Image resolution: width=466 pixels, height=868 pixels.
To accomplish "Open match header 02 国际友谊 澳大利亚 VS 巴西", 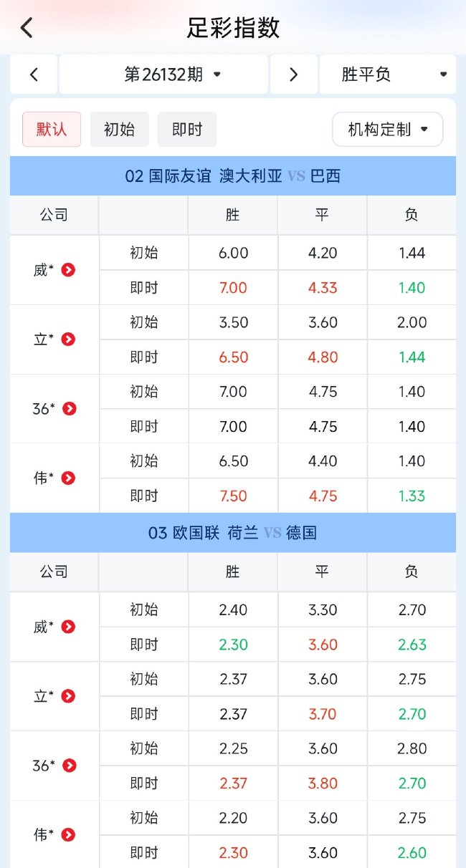I will 233,176.
